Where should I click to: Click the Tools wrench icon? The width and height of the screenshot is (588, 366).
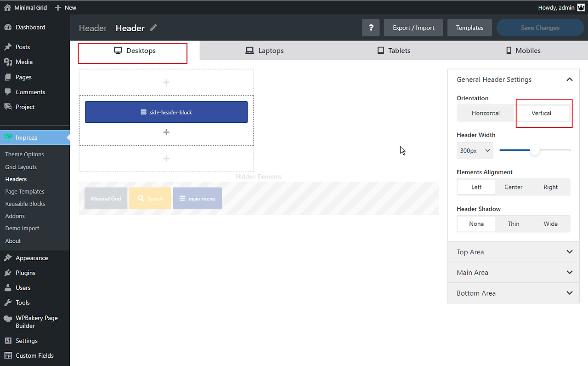tap(8, 303)
